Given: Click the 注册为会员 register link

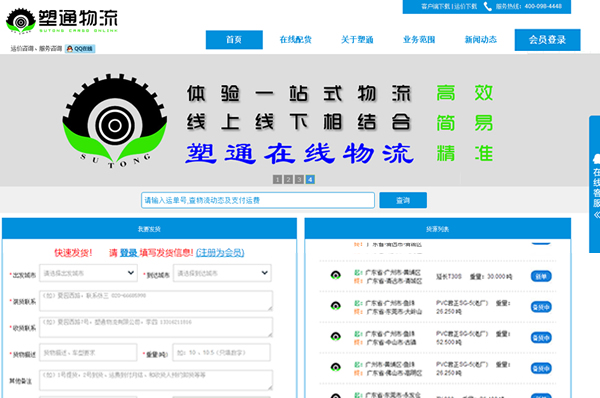Looking at the screenshot, I should (220, 253).
